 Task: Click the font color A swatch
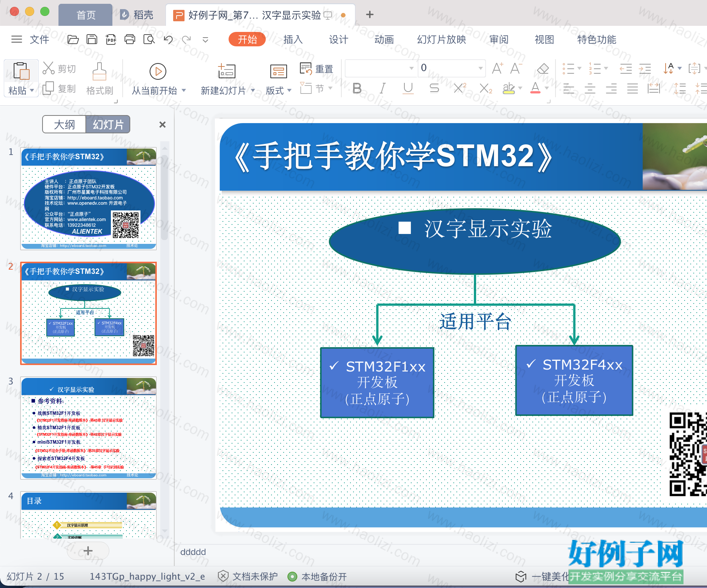535,89
